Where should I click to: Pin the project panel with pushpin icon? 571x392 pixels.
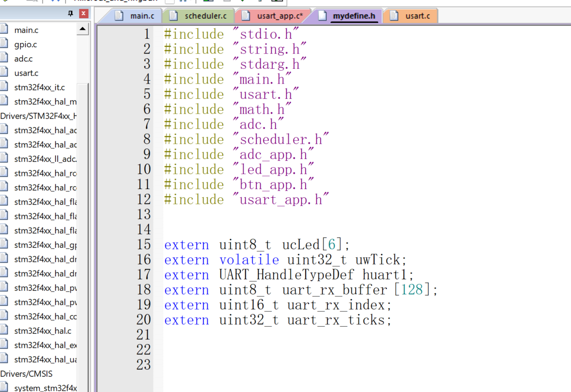70,13
